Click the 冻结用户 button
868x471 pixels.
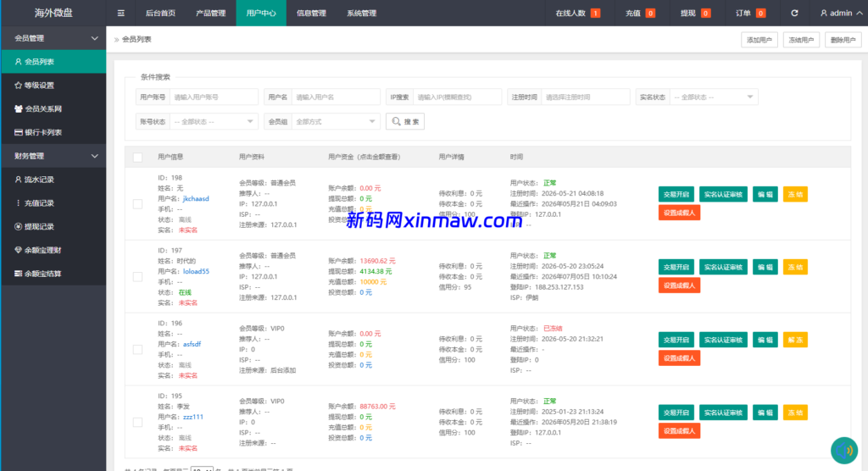click(x=801, y=40)
